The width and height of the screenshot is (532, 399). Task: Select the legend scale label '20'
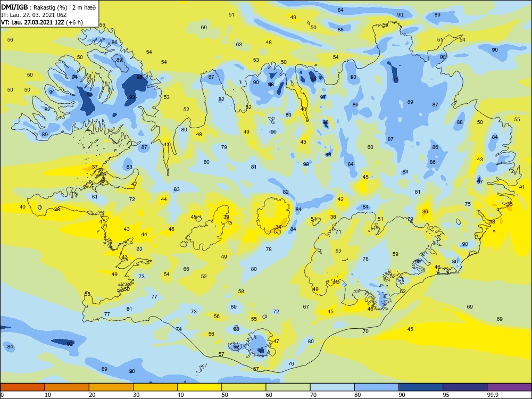(x=92, y=395)
